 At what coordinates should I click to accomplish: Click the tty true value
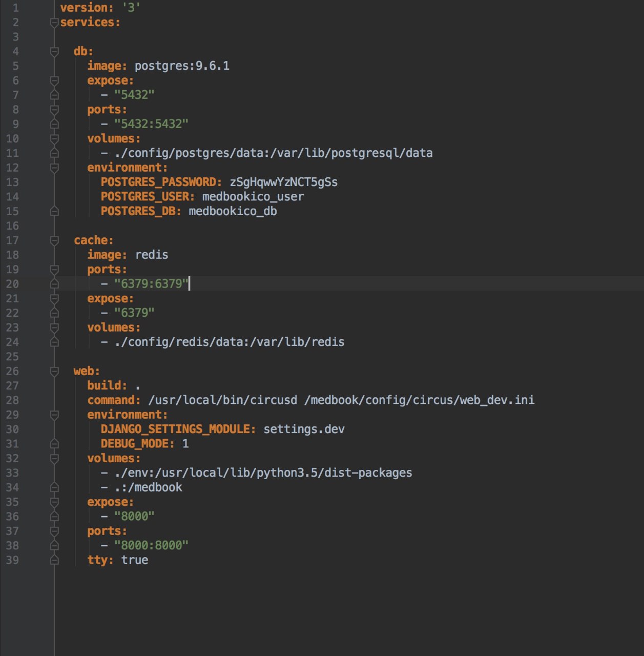pos(135,560)
